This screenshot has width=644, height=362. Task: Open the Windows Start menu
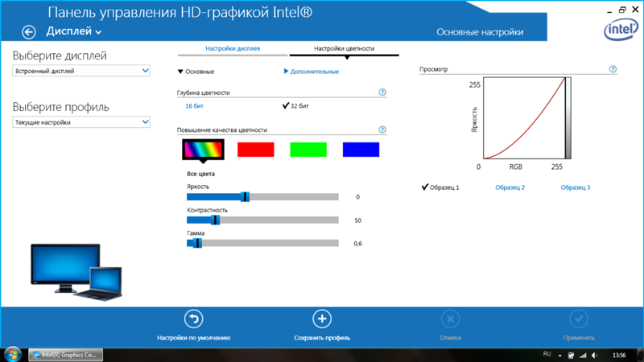12,354
